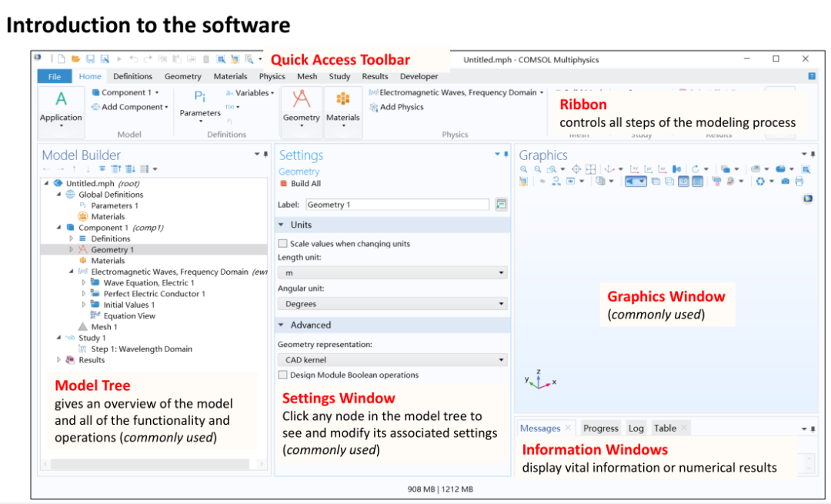
Task: Print the Graphics view with printer icon
Action: 799,181
